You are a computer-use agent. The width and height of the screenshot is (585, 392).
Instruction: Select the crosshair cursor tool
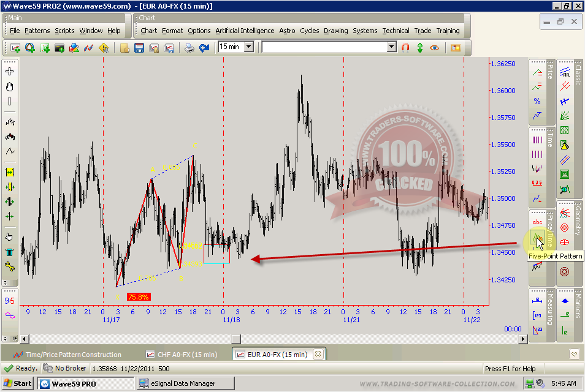[9, 72]
